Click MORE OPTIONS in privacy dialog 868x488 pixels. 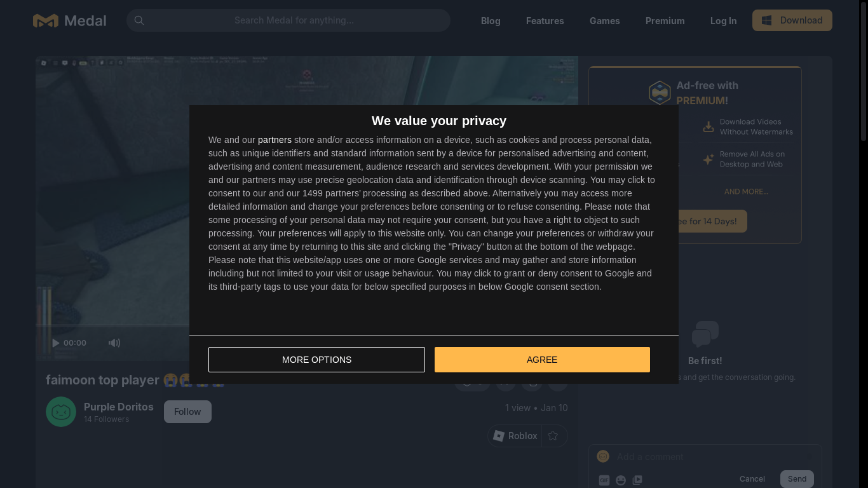[x=316, y=360]
